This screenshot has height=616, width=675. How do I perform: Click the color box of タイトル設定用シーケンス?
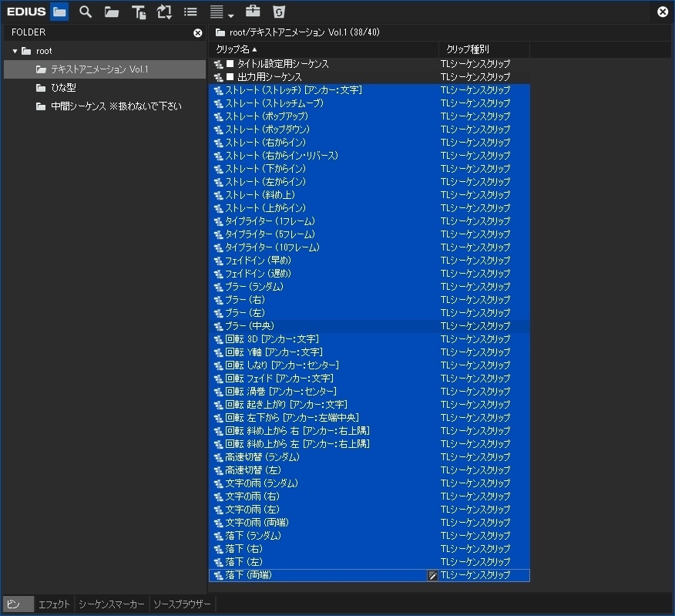(230, 64)
